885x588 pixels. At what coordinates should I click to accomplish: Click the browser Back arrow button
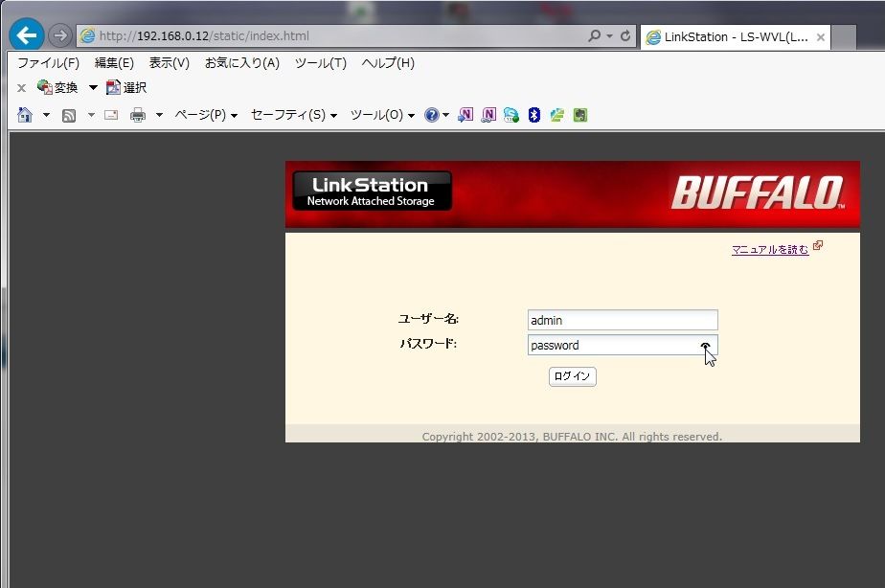click(x=26, y=35)
